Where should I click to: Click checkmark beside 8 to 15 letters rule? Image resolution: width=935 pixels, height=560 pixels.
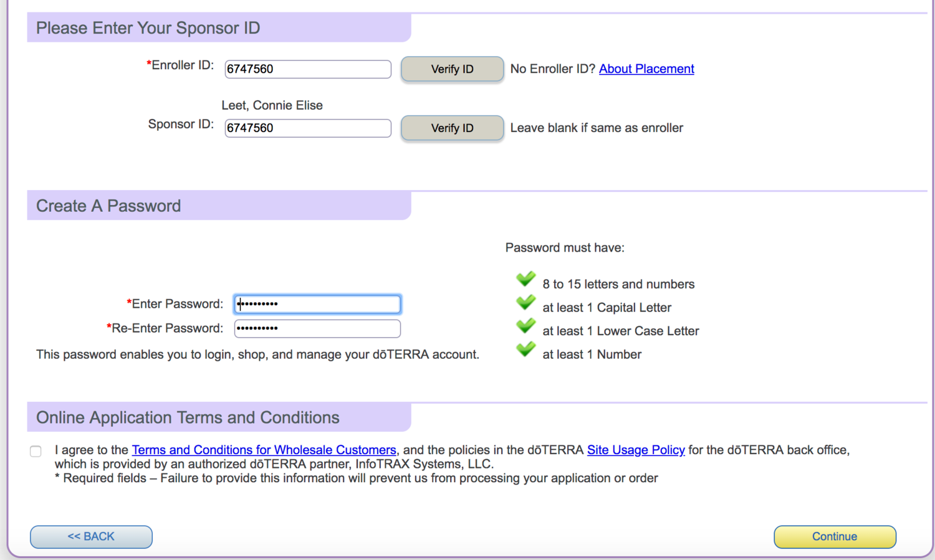pyautogui.click(x=525, y=279)
